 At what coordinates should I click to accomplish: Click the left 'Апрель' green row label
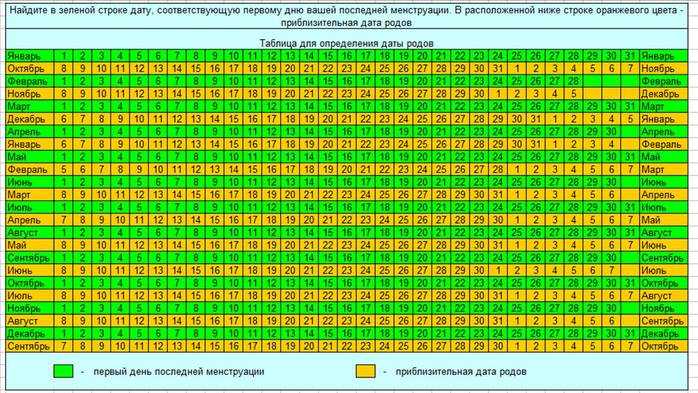pos(30,132)
